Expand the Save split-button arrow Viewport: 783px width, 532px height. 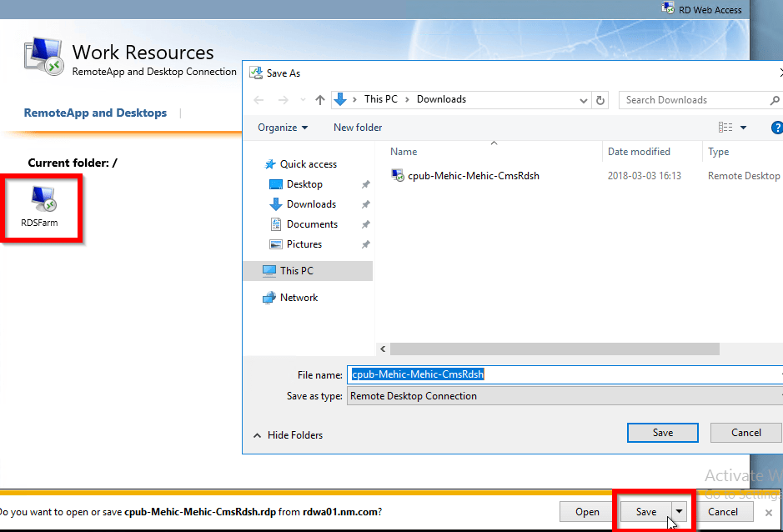(x=678, y=512)
